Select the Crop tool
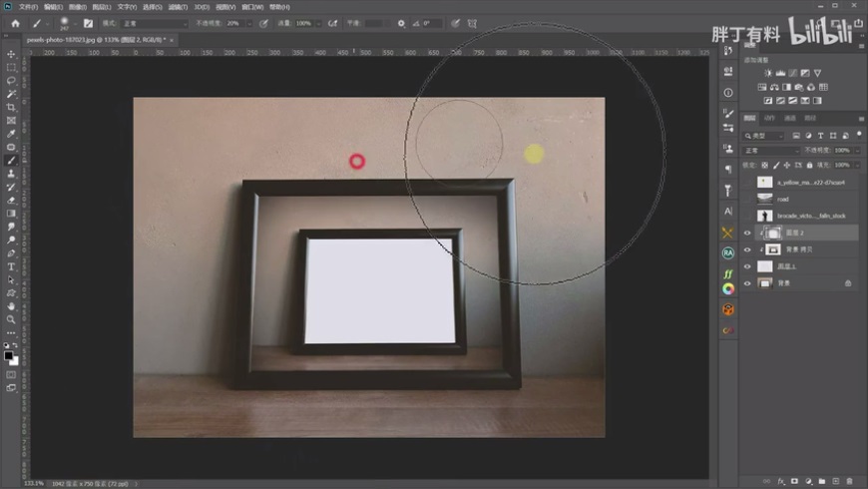This screenshot has height=489, width=868. tap(11, 107)
